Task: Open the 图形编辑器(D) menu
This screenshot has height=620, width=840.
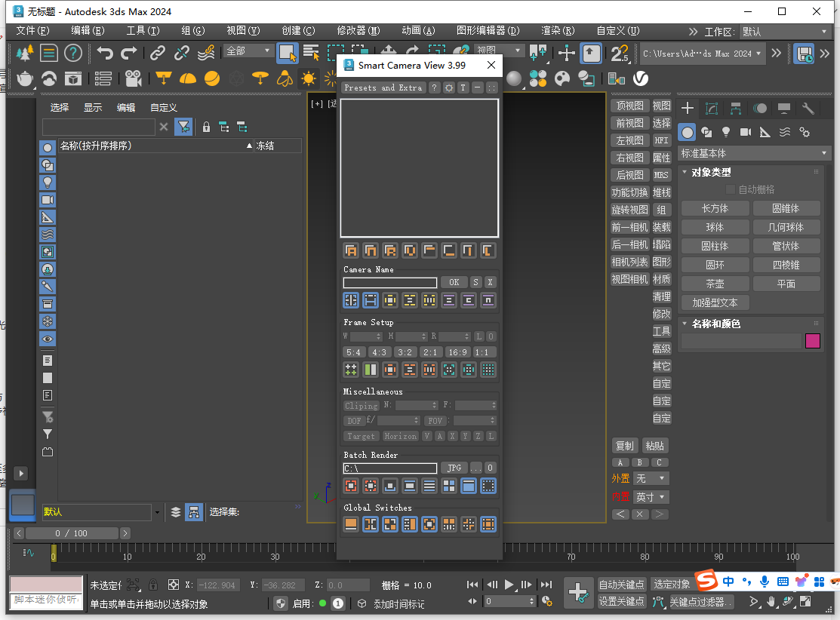Action: tap(488, 30)
